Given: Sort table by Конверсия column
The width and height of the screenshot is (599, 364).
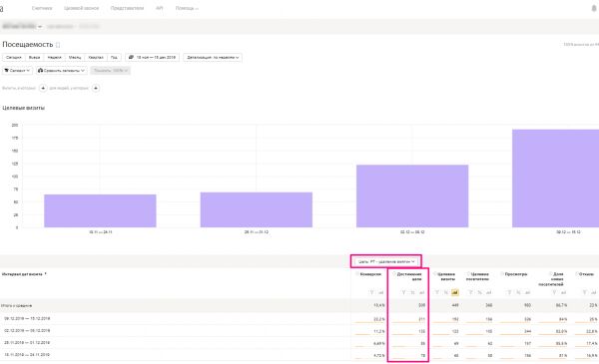Looking at the screenshot, I should point(370,274).
